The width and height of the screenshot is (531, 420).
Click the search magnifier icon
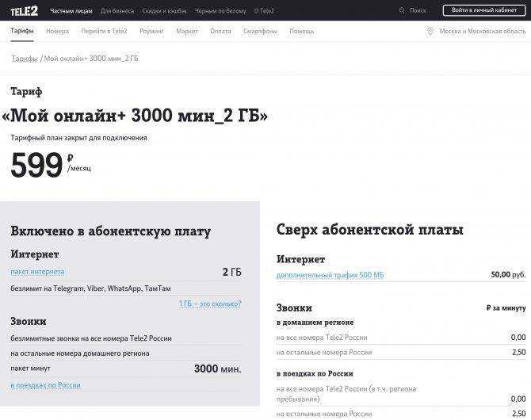(x=402, y=10)
